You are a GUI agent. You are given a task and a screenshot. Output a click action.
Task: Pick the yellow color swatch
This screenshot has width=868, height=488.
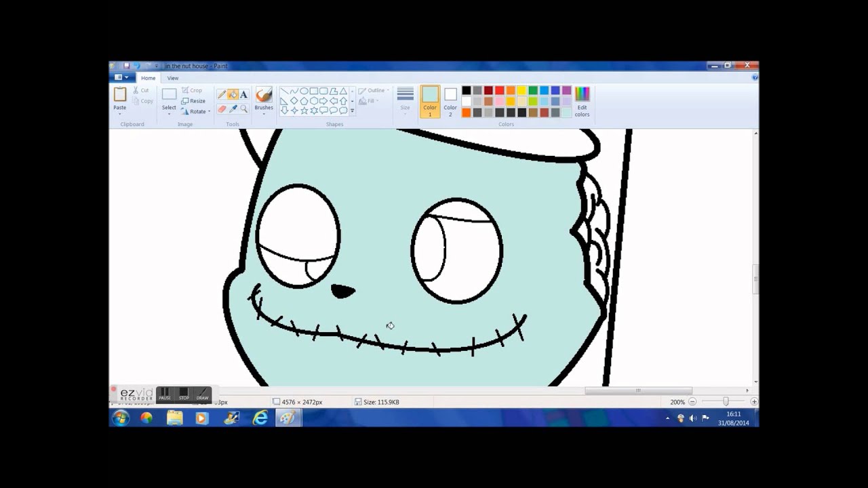coord(521,90)
